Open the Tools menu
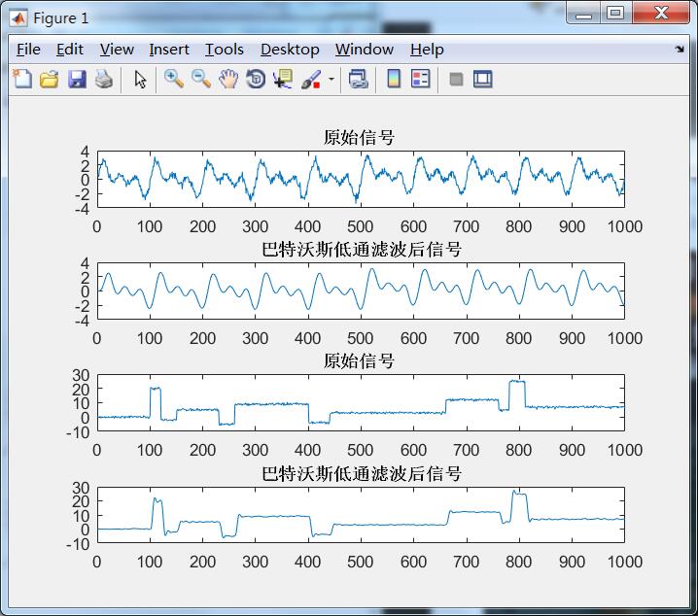Viewport: 698px width, 616px height. (225, 50)
